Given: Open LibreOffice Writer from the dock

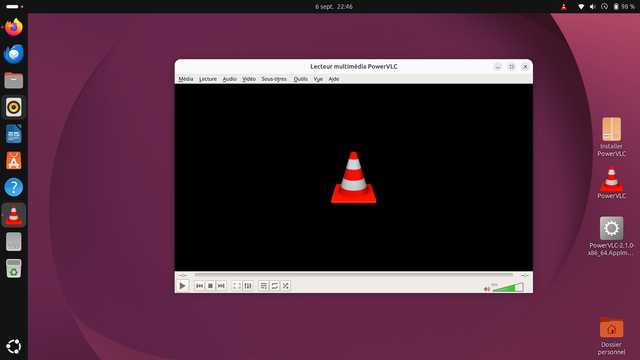Looking at the screenshot, I should pyautogui.click(x=13, y=134).
